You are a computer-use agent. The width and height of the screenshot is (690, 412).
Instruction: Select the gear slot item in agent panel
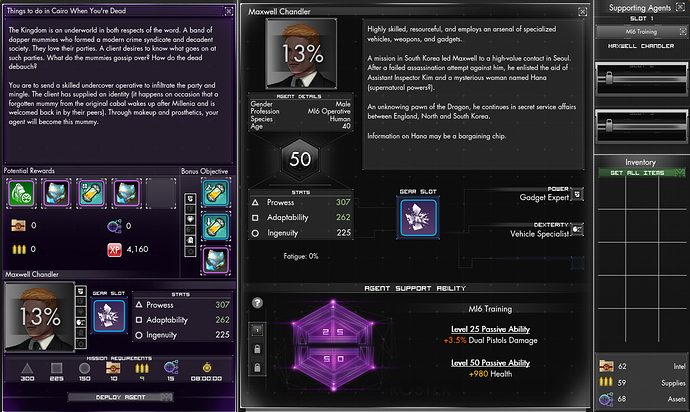click(418, 217)
